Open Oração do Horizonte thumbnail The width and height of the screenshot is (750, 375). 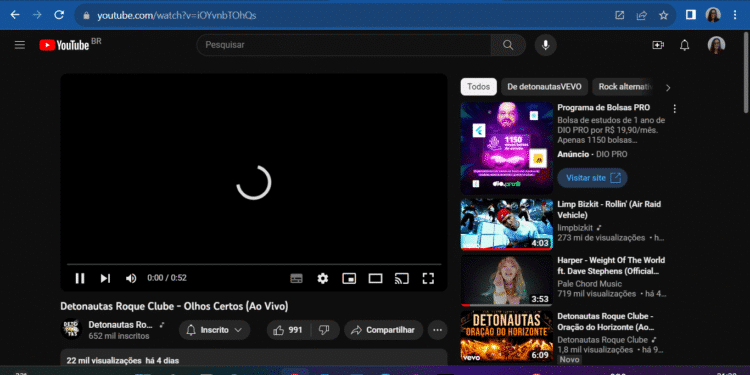(507, 336)
